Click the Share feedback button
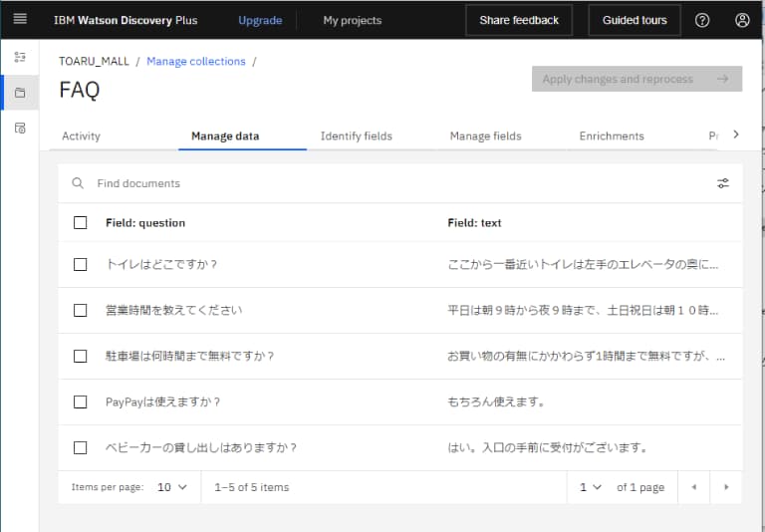Screen dimensions: 765x532 519,20
